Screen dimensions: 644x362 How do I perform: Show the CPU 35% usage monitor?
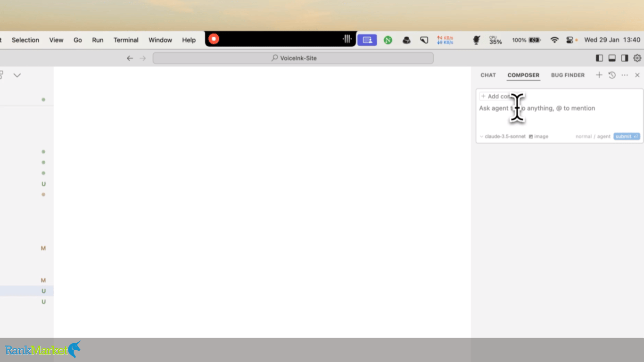click(495, 40)
